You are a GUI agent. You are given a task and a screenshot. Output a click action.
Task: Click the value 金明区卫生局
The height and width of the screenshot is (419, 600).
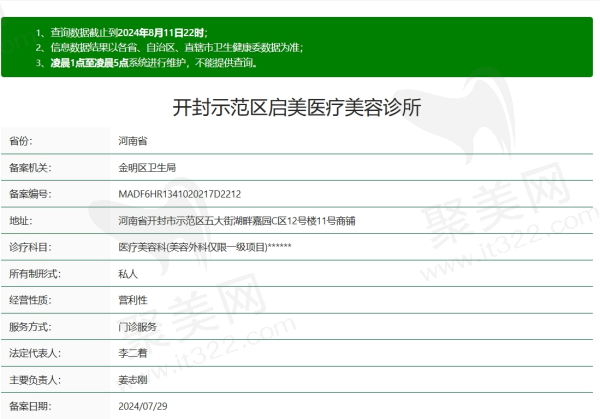147,168
